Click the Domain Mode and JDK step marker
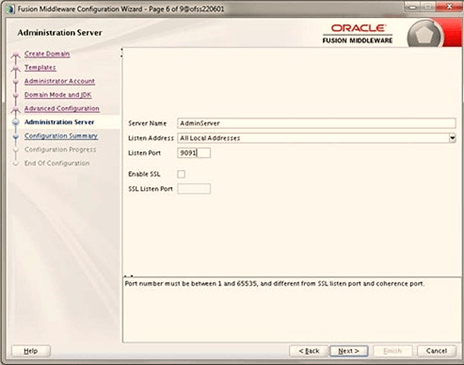This screenshot has height=365, width=464. [x=15, y=95]
